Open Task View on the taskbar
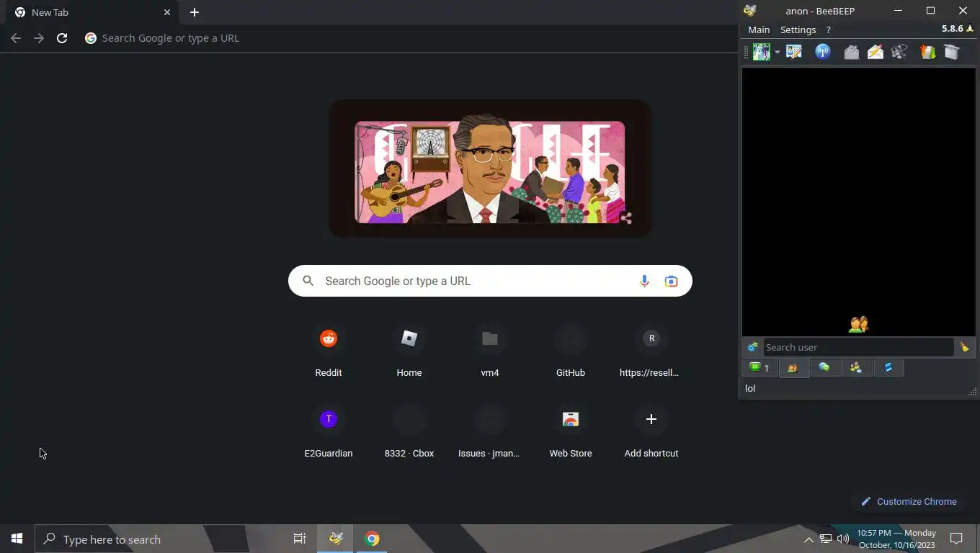The width and height of the screenshot is (980, 553). point(300,539)
